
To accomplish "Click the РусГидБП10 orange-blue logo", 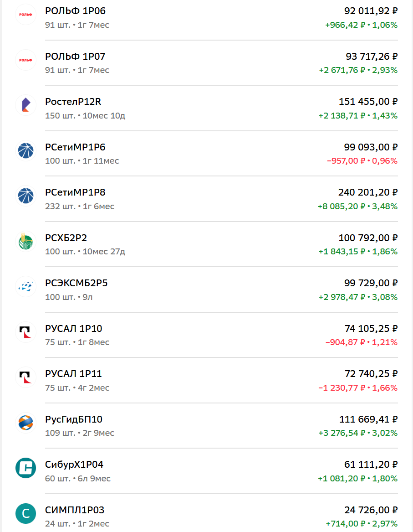I will (x=26, y=423).
